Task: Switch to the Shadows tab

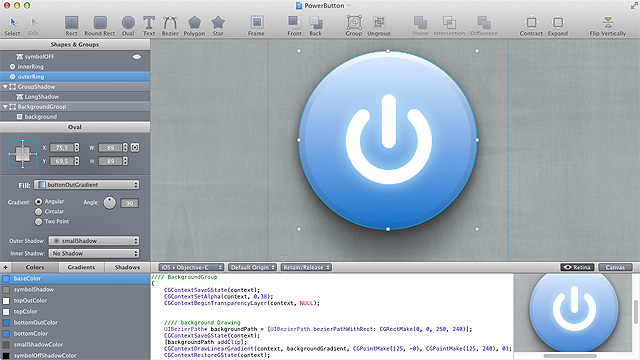Action: (x=127, y=267)
